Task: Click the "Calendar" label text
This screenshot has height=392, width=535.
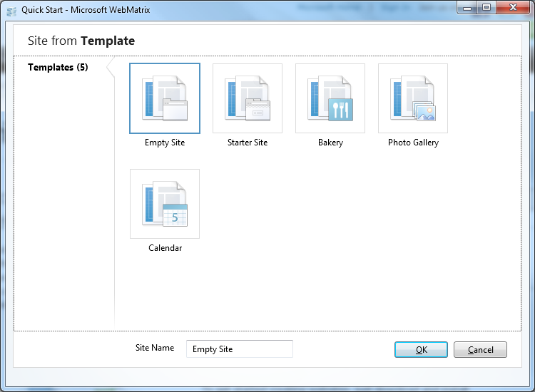Action: tap(165, 248)
